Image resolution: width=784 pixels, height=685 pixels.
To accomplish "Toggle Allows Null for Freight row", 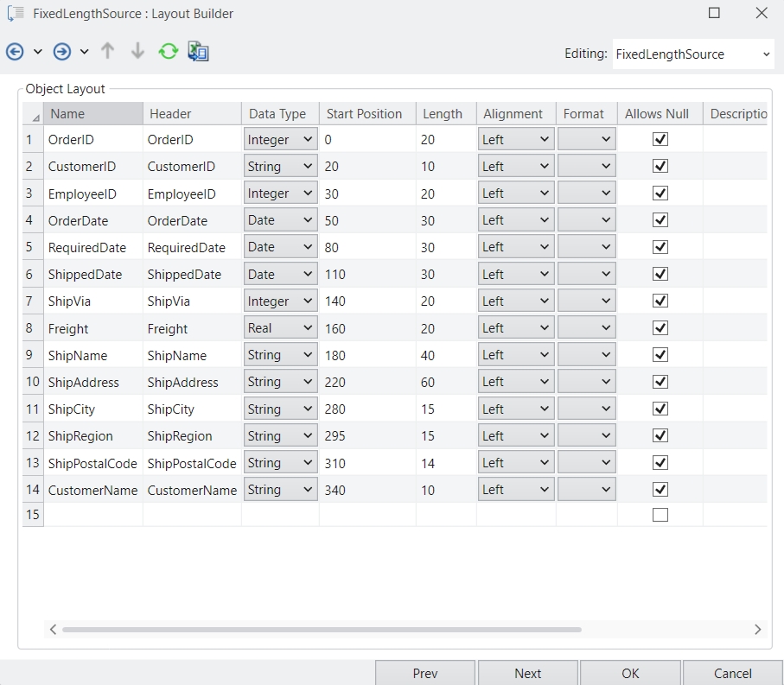I will click(660, 328).
